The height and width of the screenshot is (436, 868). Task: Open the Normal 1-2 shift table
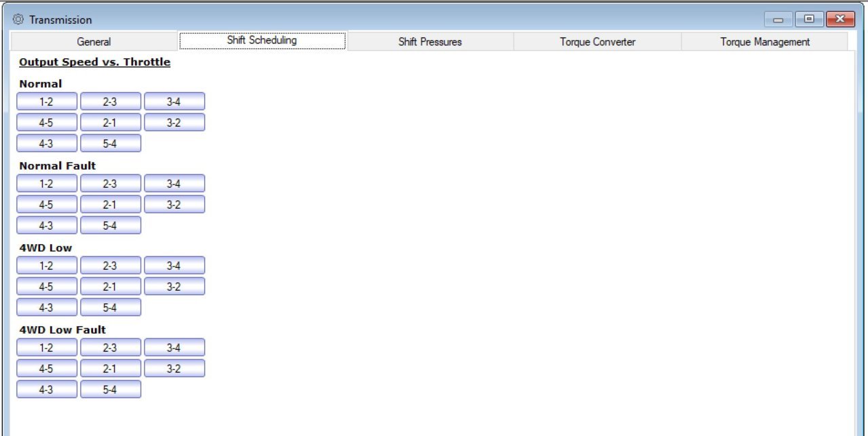click(47, 102)
